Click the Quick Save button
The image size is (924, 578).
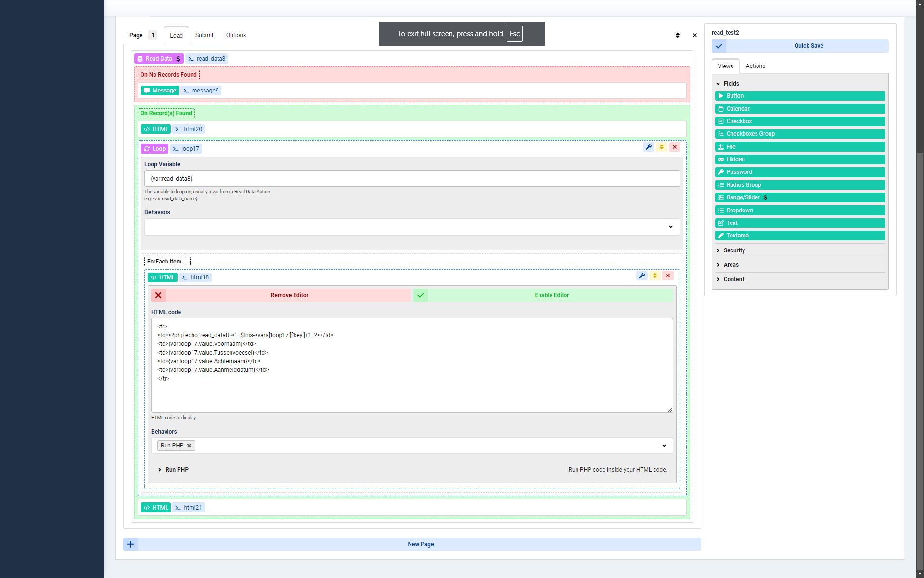click(808, 46)
